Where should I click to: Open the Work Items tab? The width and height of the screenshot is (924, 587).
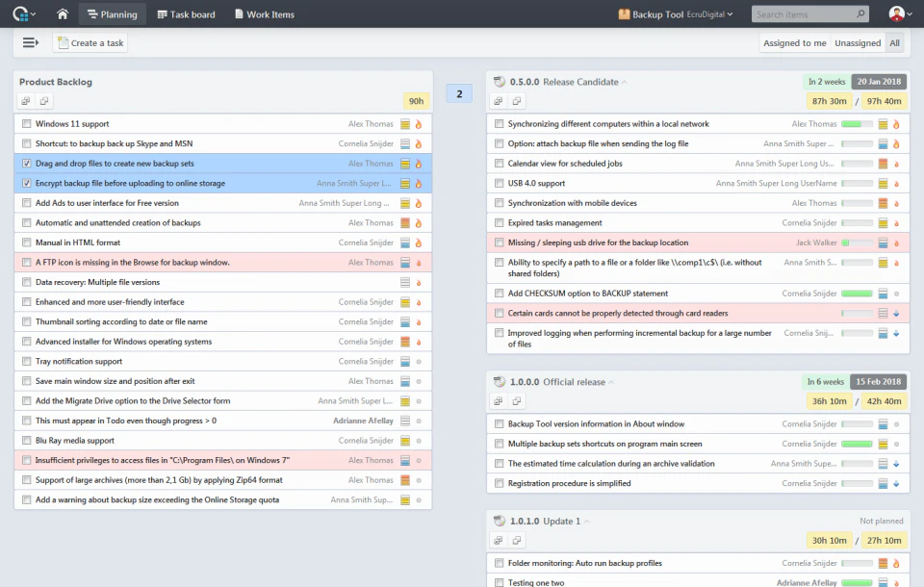[x=264, y=14]
